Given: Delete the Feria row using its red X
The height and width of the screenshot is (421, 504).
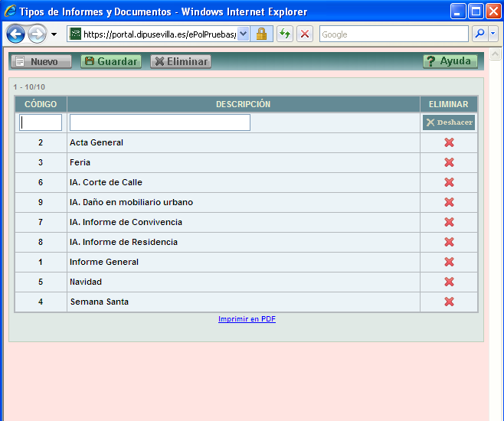Looking at the screenshot, I should click(x=449, y=162).
